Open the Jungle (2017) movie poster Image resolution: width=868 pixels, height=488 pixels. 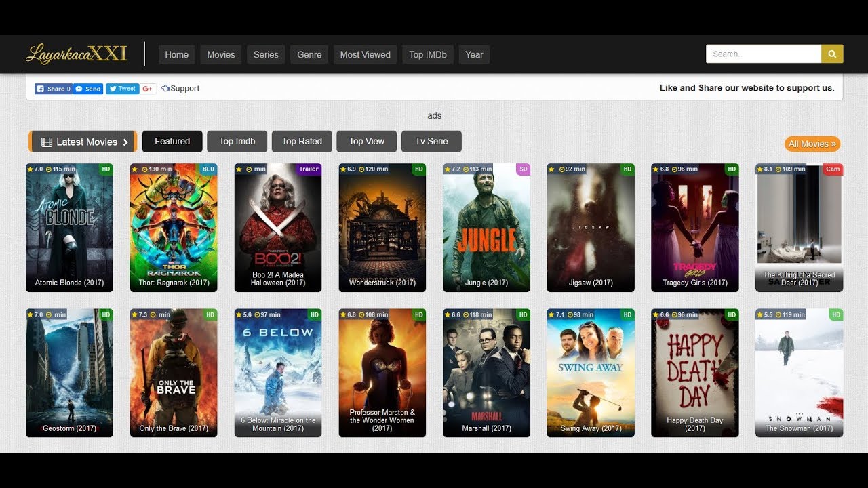point(487,228)
